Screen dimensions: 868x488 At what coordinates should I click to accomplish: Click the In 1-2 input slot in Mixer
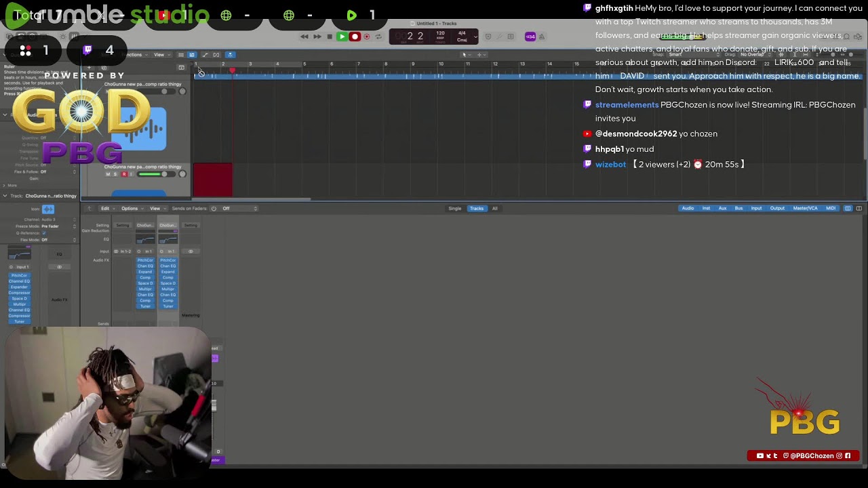point(123,251)
